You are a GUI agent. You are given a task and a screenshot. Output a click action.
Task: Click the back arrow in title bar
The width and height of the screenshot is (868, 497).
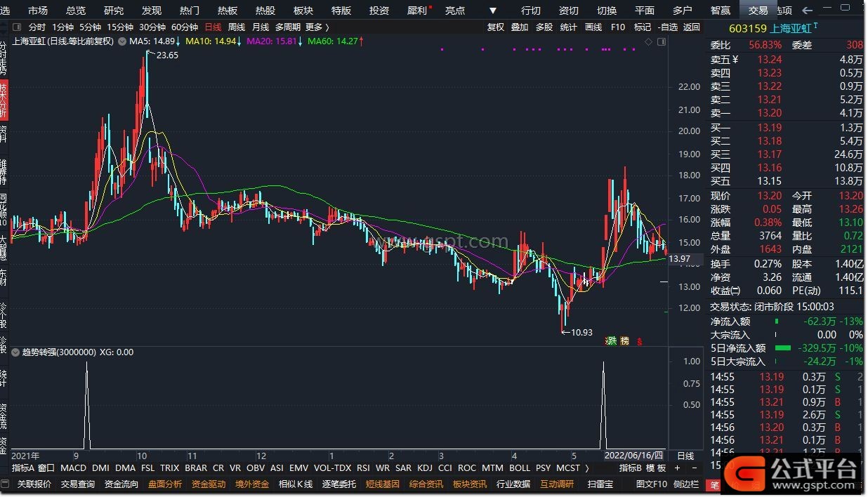[x=808, y=11]
